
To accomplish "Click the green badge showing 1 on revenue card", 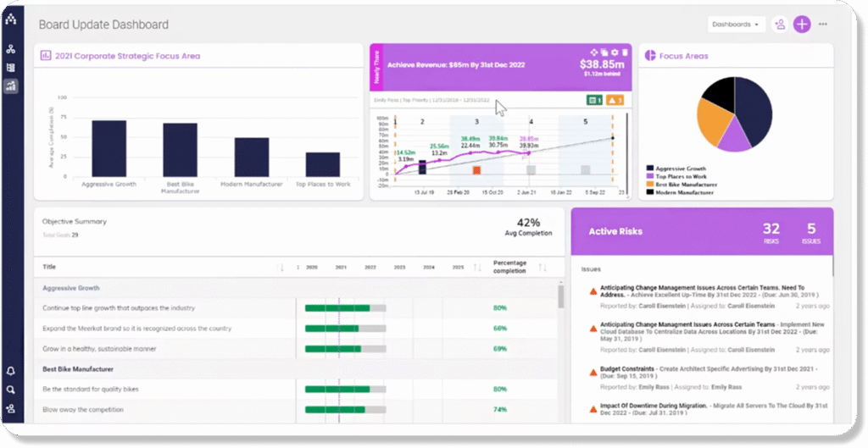I will tap(594, 101).
